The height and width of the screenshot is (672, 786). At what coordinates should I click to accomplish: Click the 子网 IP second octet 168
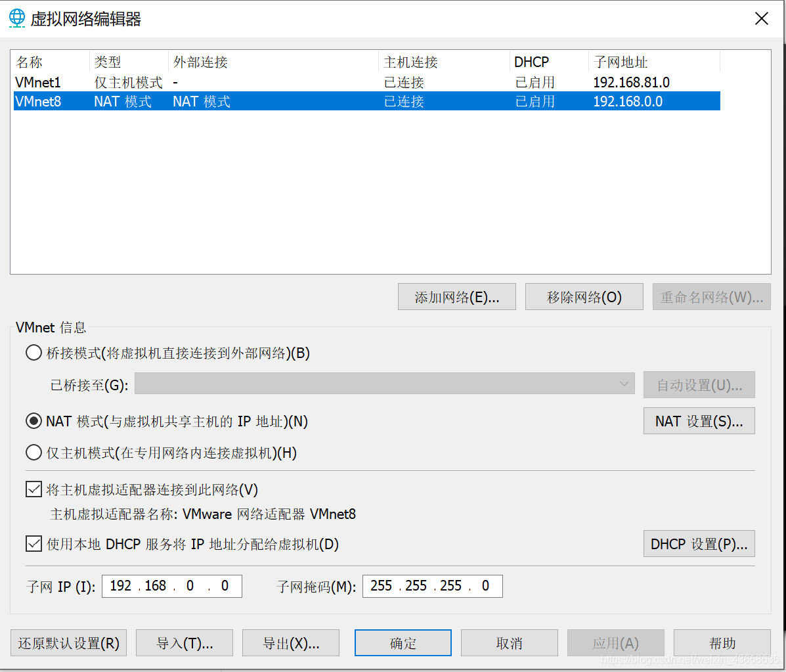156,585
